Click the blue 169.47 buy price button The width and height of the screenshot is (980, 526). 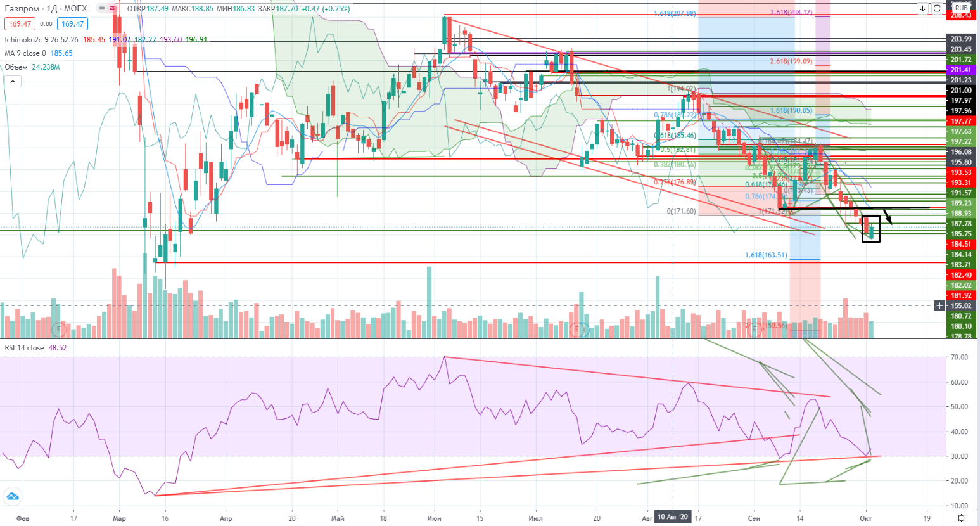(72, 24)
